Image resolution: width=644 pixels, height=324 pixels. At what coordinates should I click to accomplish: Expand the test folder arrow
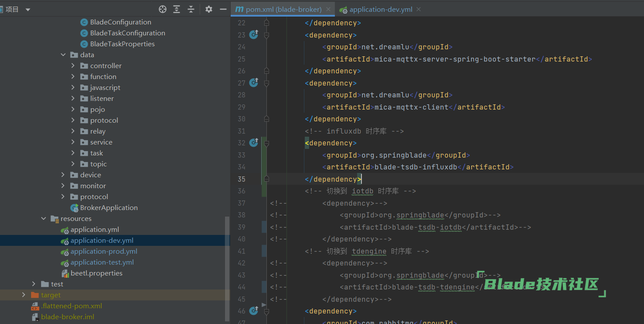click(34, 284)
